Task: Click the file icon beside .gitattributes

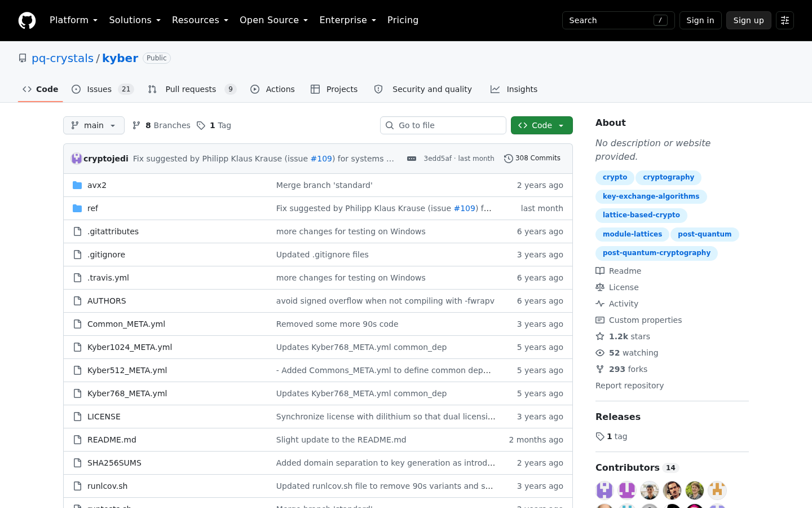Action: [77, 231]
